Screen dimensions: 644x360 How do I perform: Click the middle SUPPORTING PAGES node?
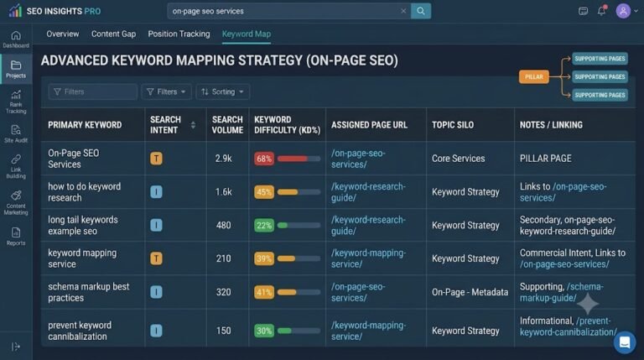600,77
